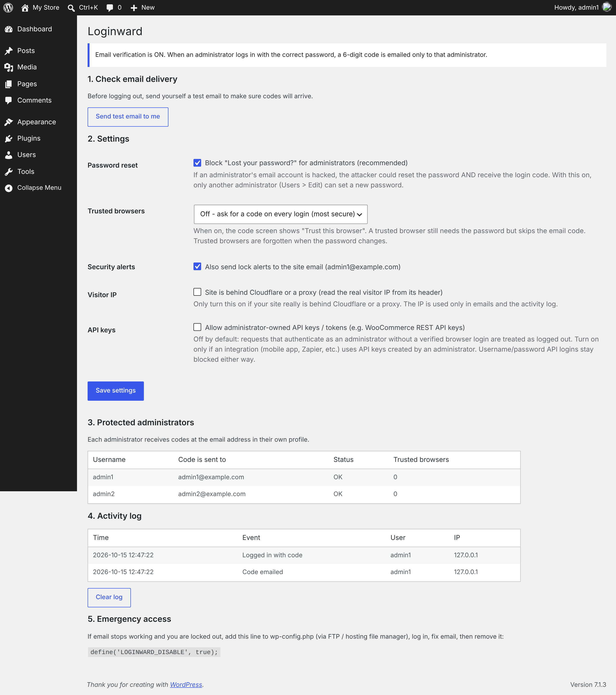Viewport: 616px width, 695px height.
Task: Click the Appearance paintbrush icon
Action: [9, 122]
